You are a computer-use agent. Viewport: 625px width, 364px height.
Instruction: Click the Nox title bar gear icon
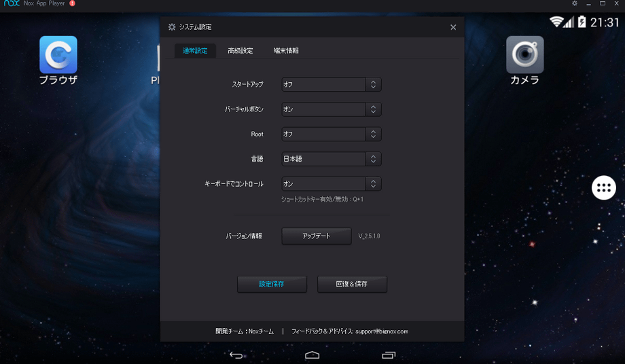tap(575, 4)
